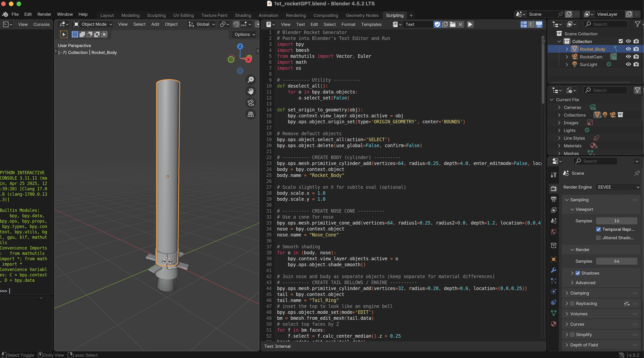The width and height of the screenshot is (644, 358).
Task: Switch perspective/orthographic grid icon
Action: click(x=250, y=114)
